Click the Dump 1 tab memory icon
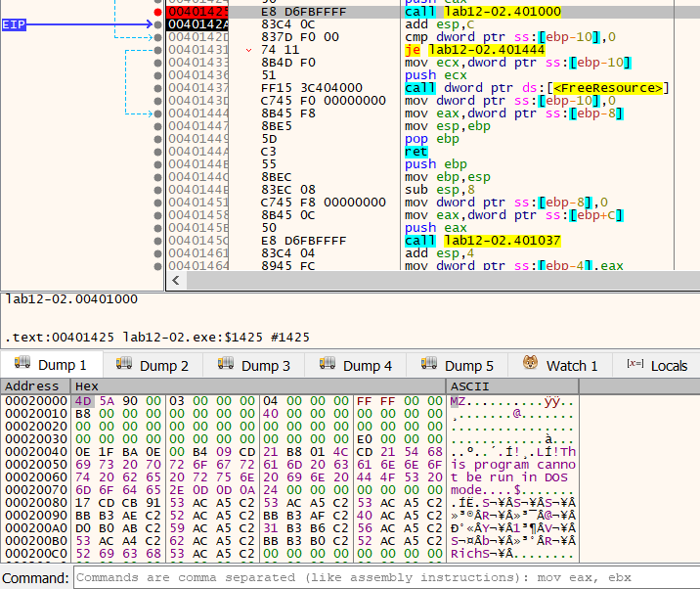 22,364
